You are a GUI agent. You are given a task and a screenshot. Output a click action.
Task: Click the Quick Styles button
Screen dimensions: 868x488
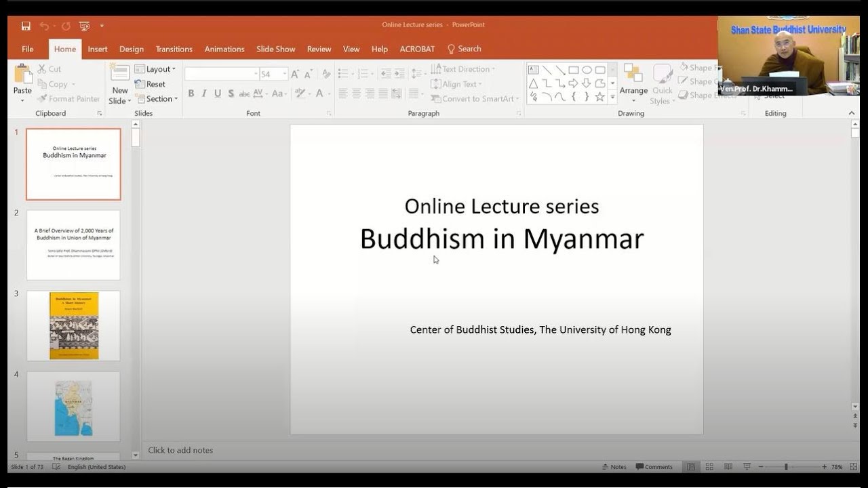[663, 85]
